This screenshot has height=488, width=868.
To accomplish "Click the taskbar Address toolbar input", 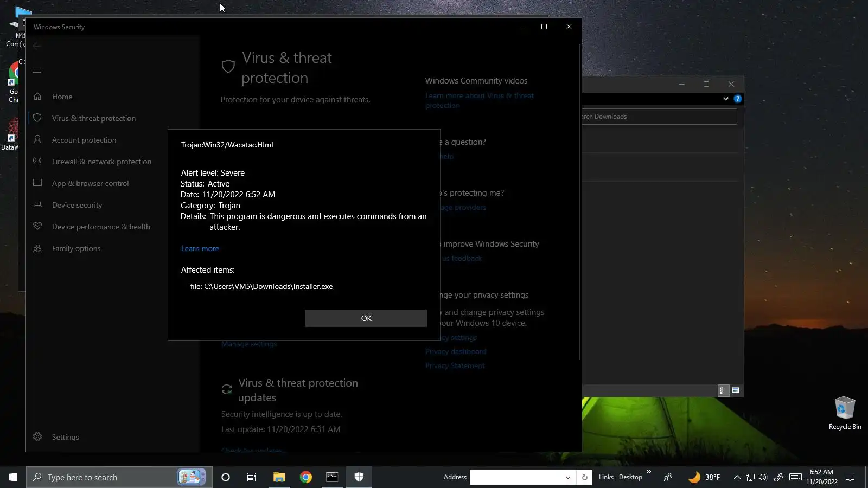I will 516,477.
